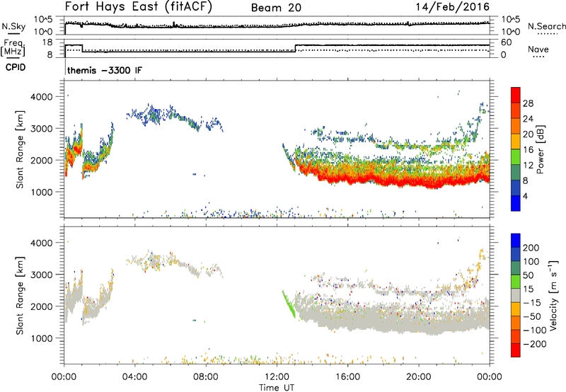Click the 'Freq. [MHz]' axis label

pos(13,47)
